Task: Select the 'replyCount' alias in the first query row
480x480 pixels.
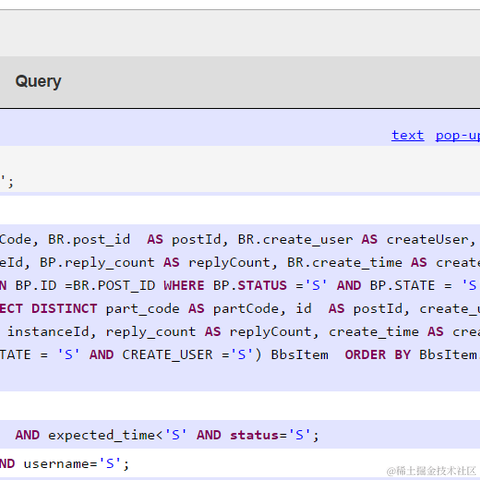Action: 229,263
